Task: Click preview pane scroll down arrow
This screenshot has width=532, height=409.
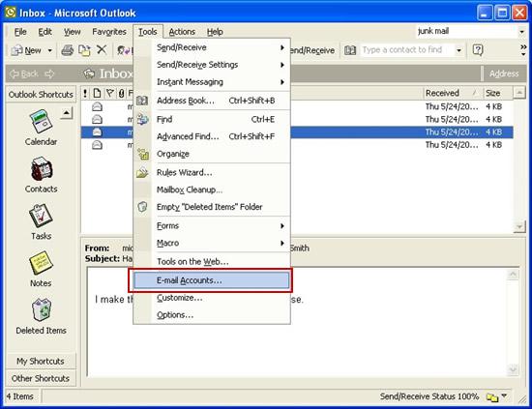Action: (513, 369)
